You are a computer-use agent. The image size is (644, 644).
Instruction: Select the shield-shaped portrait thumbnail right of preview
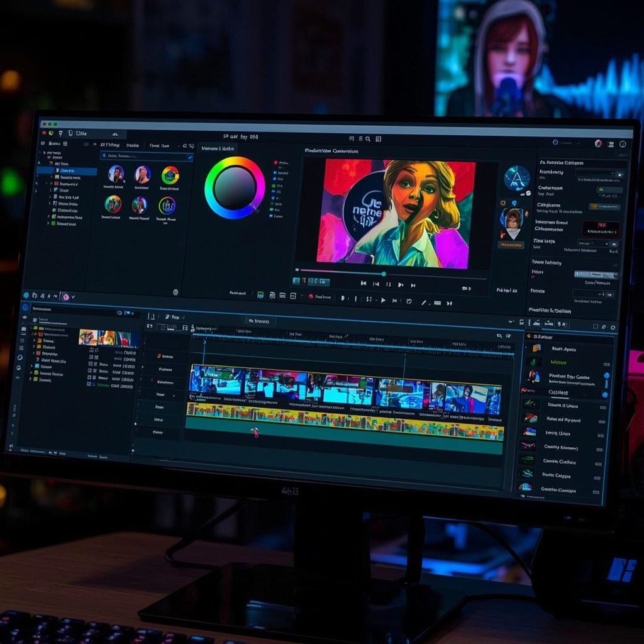pos(512,223)
